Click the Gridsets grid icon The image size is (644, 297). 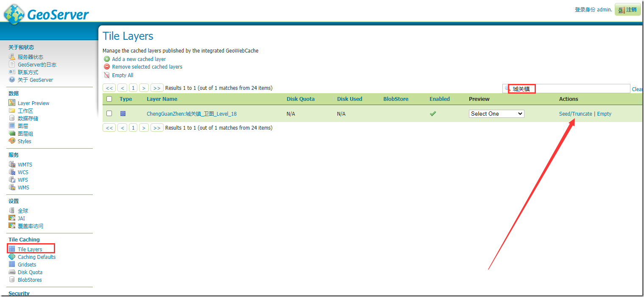pyautogui.click(x=12, y=264)
